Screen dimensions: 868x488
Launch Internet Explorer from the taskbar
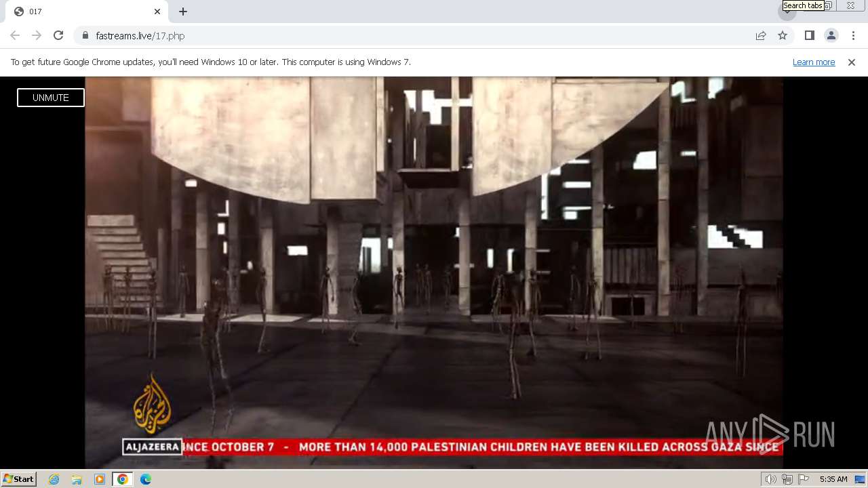click(54, 479)
